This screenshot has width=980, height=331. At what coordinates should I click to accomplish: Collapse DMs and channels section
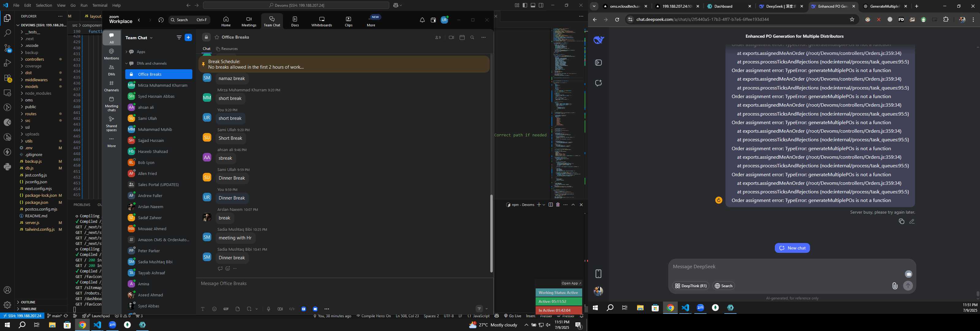[127, 63]
